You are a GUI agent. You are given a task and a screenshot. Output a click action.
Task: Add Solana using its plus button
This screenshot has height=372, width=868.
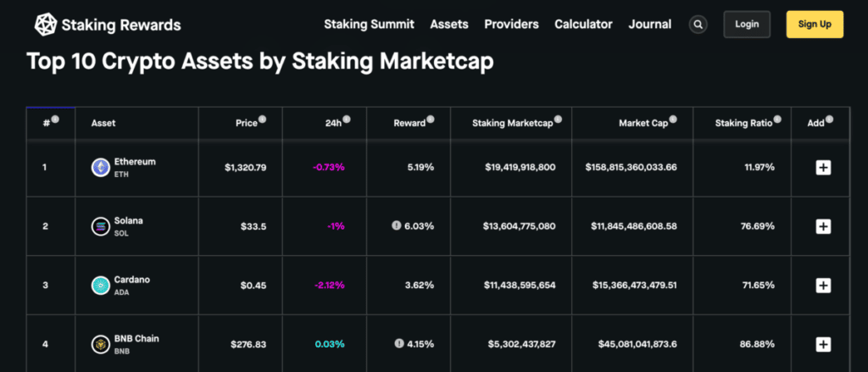[x=822, y=226]
